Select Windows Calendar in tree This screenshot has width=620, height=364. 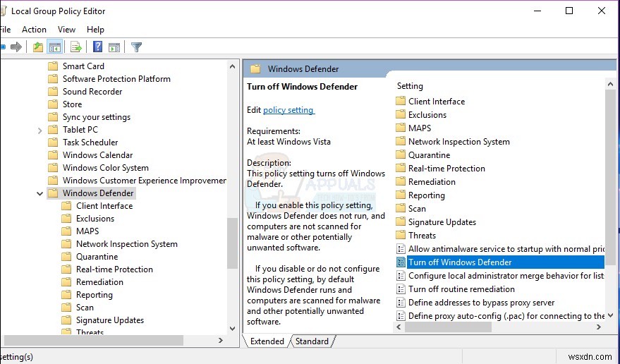[97, 155]
